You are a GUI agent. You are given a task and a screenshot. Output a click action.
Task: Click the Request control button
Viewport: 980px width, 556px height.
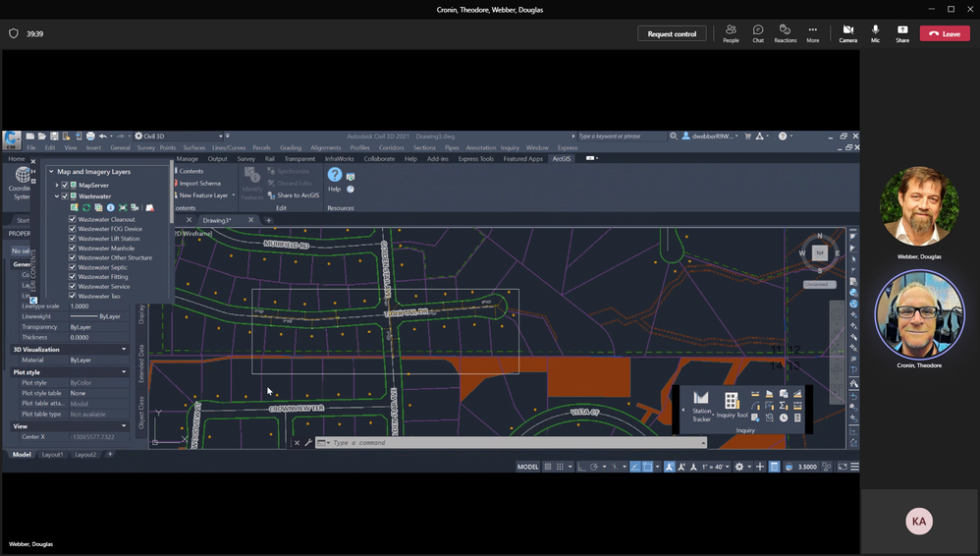672,33
